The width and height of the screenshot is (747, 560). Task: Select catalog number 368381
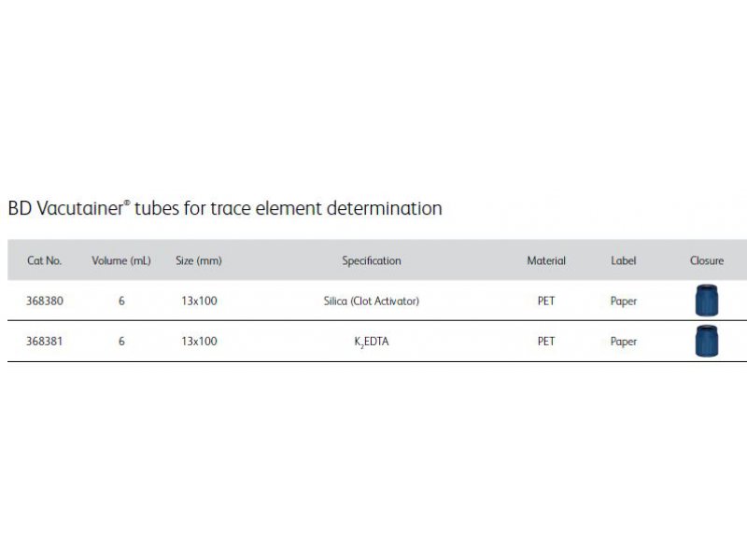(44, 342)
